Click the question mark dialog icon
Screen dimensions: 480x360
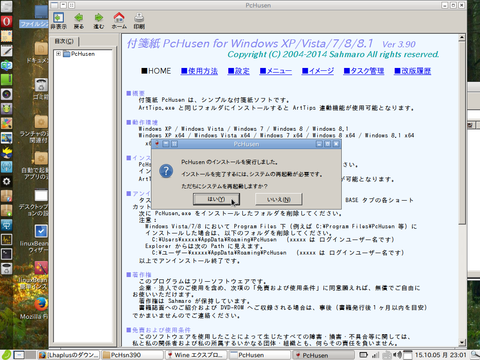[x=166, y=171]
